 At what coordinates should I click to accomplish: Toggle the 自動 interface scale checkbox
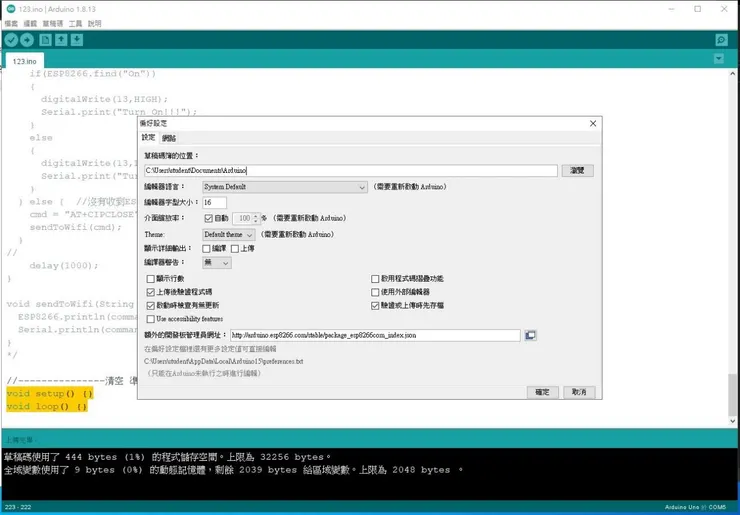coord(209,218)
